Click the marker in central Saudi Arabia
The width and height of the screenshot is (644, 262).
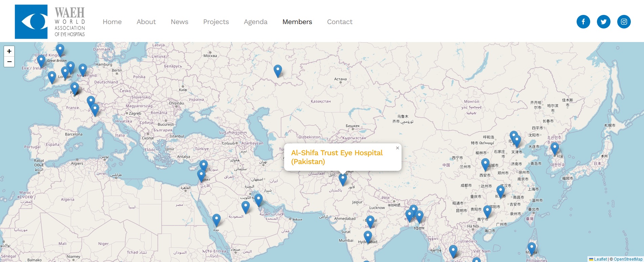[245, 207]
